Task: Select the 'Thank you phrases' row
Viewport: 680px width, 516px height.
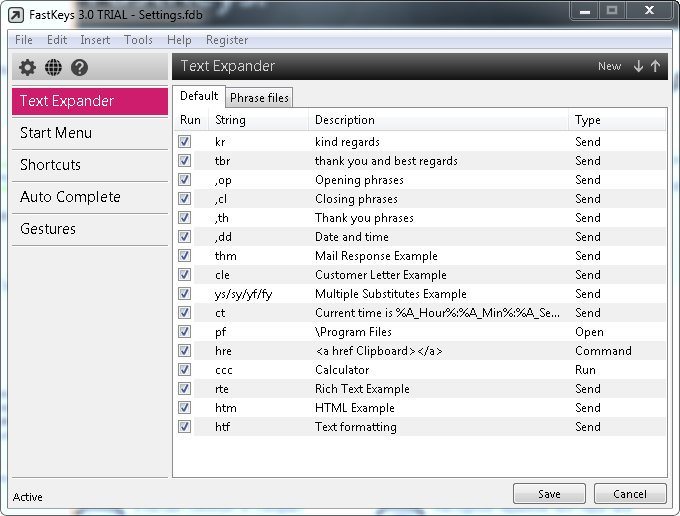Action: pos(420,218)
